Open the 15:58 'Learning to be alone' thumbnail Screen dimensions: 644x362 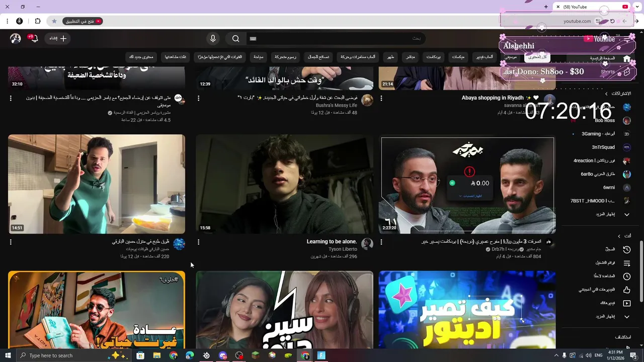point(284,184)
